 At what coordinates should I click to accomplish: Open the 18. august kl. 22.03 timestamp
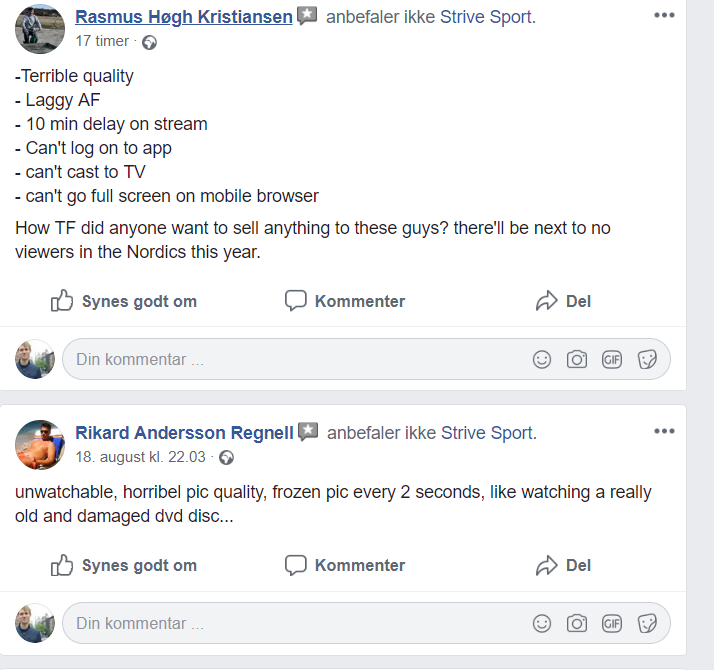pos(140,457)
